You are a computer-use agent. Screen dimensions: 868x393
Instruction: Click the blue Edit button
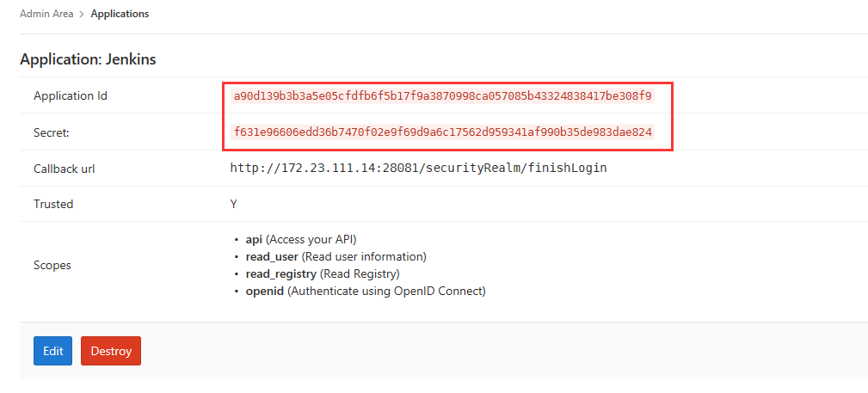click(x=53, y=351)
